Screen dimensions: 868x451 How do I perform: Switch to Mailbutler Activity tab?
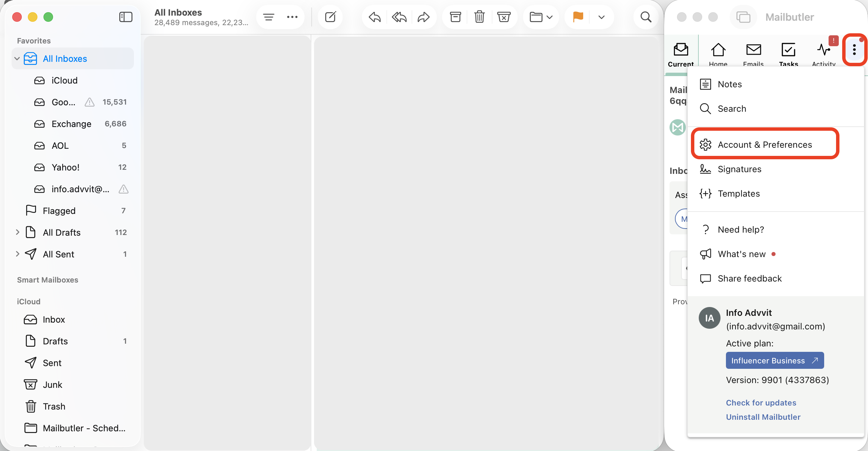pos(824,54)
